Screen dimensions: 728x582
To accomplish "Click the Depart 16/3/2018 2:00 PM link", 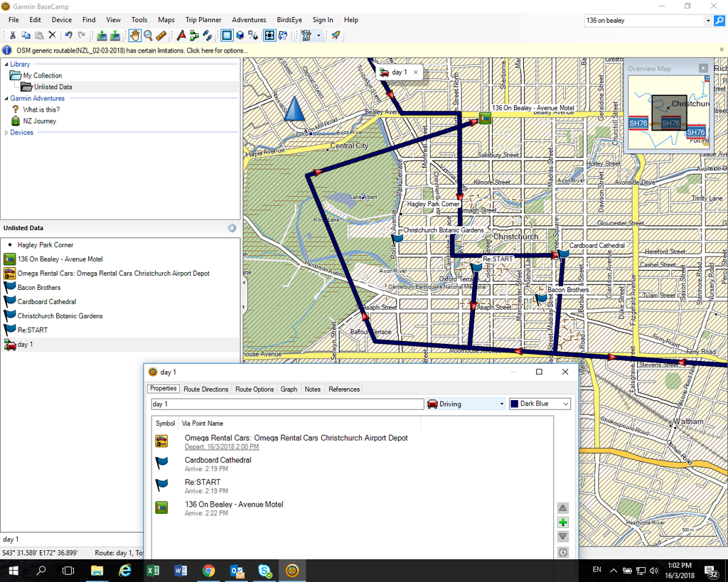I will (222, 447).
